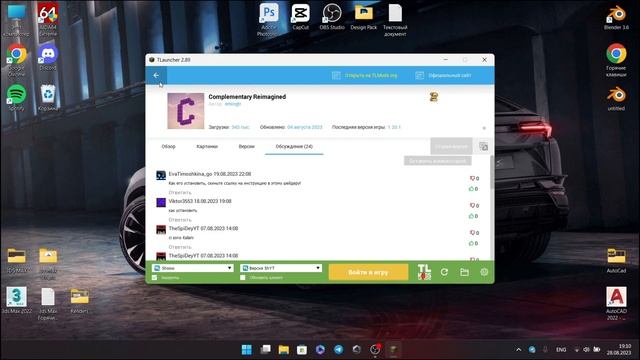
Task: Click the comments list vertical scrollbar
Action: (x=492, y=172)
